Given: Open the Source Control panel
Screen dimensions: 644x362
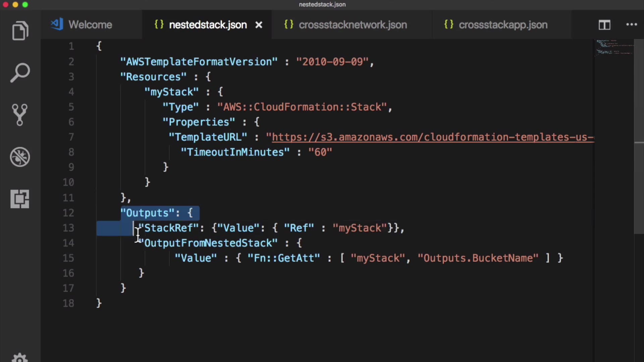Looking at the screenshot, I should 20,115.
